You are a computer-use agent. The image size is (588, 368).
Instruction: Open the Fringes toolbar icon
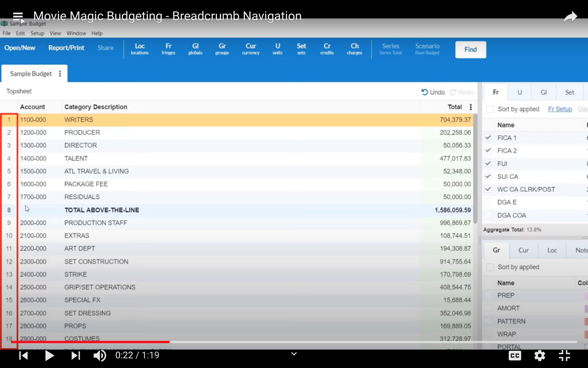pos(168,49)
